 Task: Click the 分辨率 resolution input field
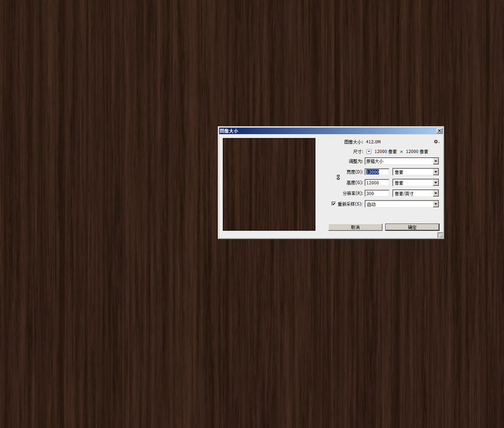377,193
